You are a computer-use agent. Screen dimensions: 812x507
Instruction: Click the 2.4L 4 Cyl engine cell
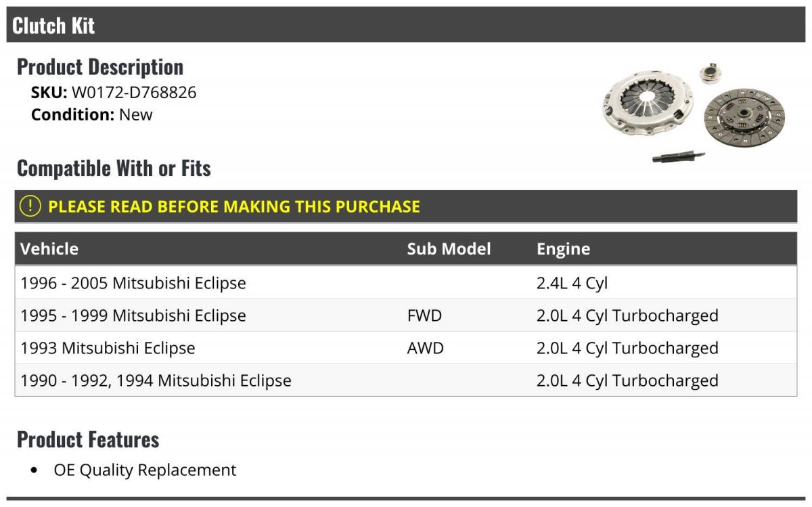pos(572,283)
